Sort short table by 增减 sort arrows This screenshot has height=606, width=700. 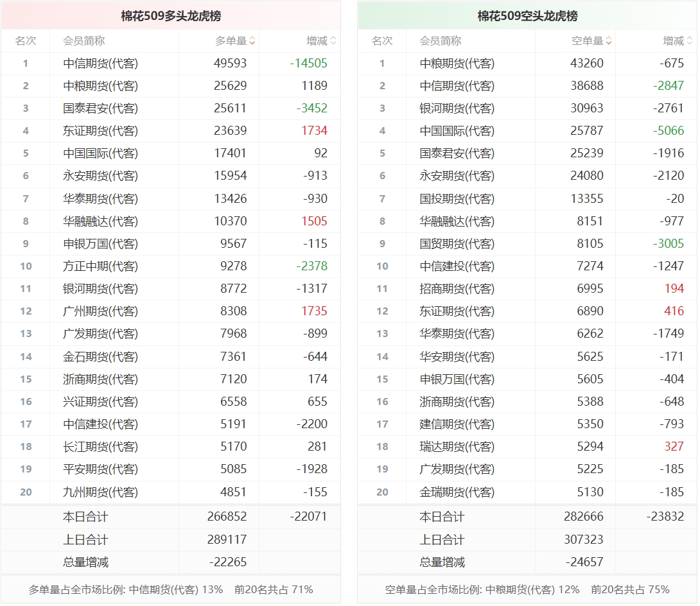click(690, 41)
